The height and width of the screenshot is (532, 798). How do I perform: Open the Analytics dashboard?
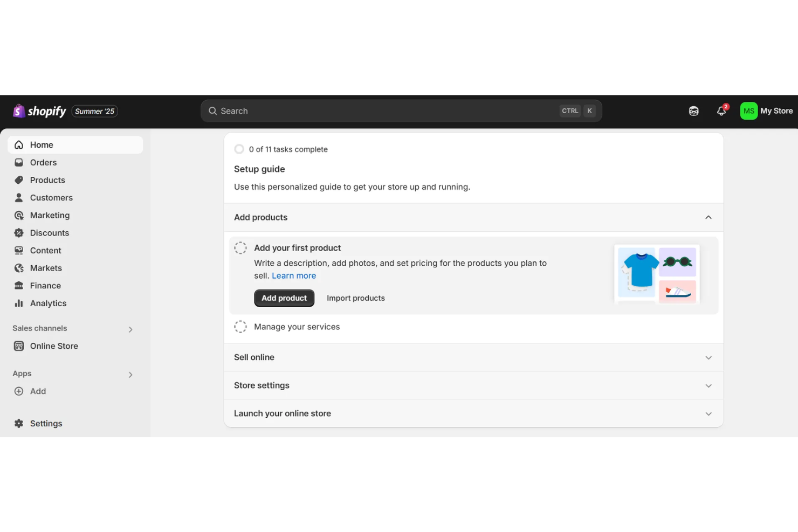coord(47,303)
